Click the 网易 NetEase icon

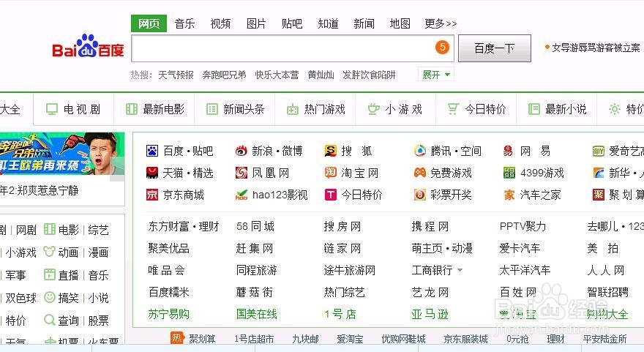508,151
